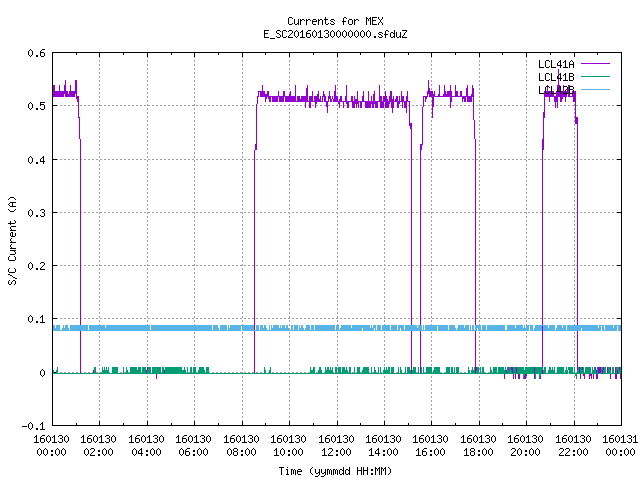
Task: Select the LCL42B legend label
Action: coord(556,90)
